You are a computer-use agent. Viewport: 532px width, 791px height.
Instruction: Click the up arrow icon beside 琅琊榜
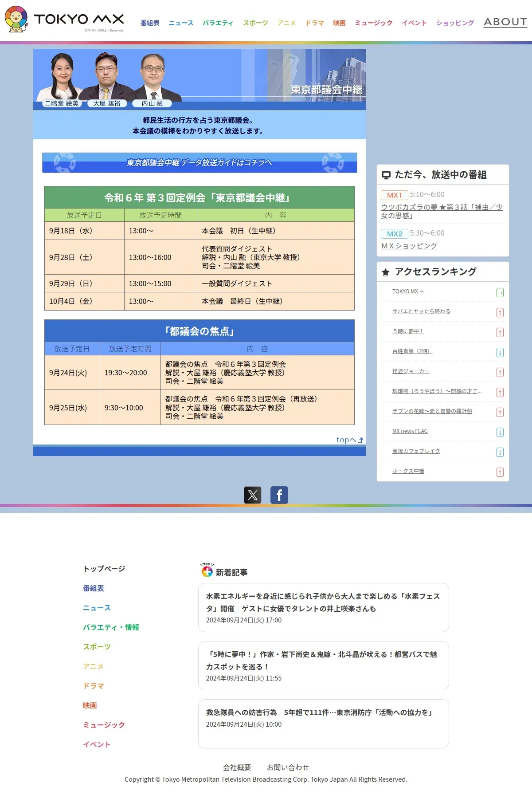pyautogui.click(x=500, y=392)
